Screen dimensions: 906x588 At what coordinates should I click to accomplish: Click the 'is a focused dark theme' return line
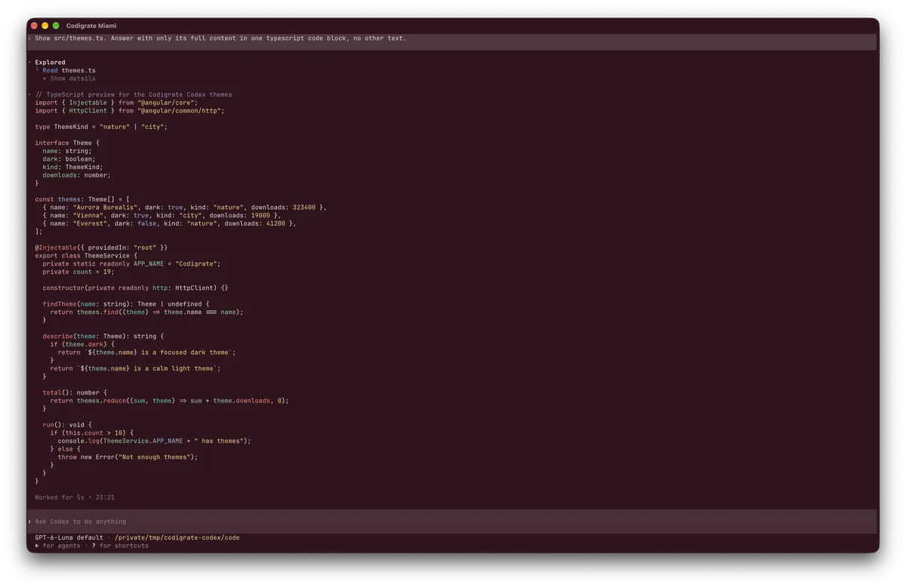146,352
